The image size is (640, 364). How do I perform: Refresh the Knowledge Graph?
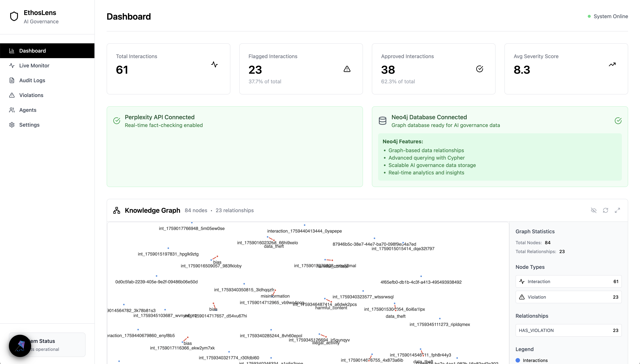tap(606, 210)
